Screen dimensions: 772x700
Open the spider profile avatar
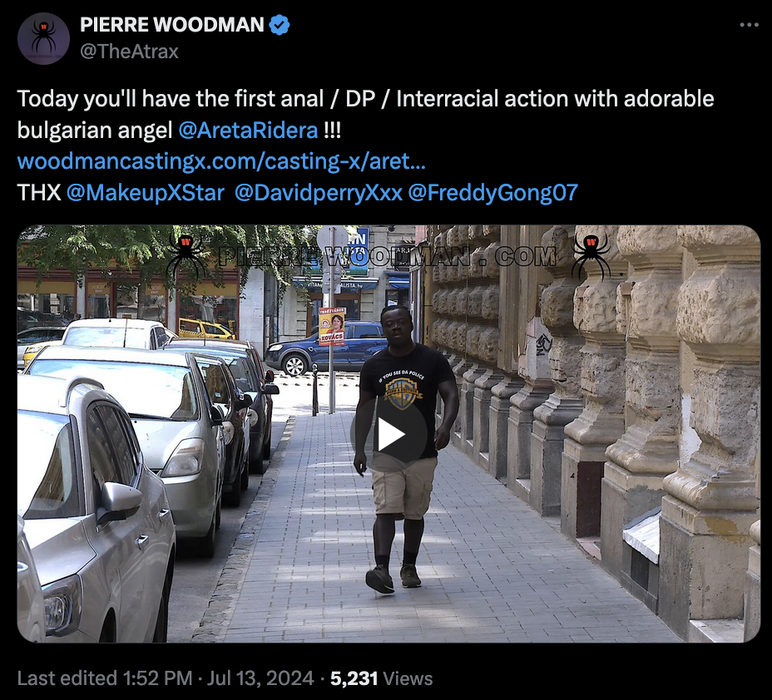tap(43, 38)
